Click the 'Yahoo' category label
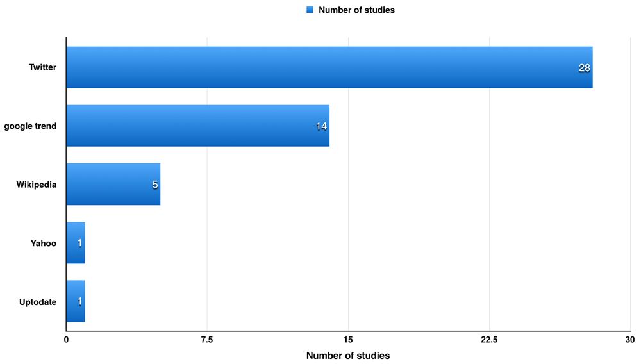The height and width of the screenshot is (364, 641). click(44, 244)
